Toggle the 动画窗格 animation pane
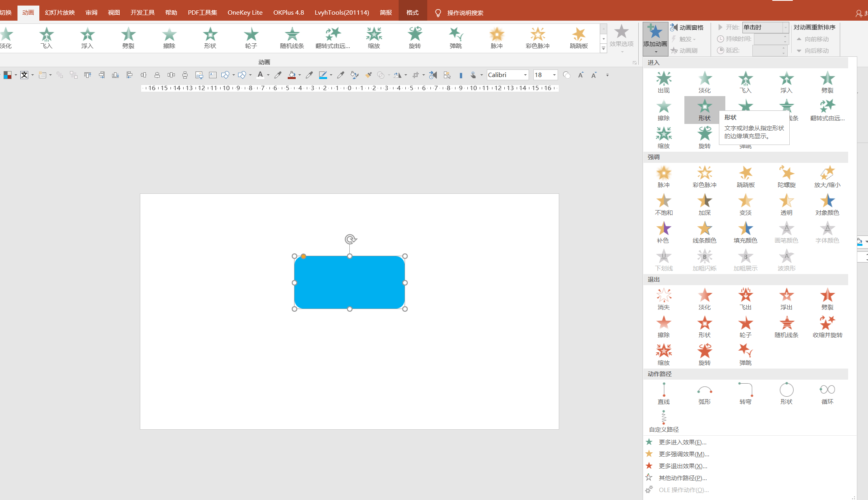The height and width of the screenshot is (500, 868). pos(687,27)
